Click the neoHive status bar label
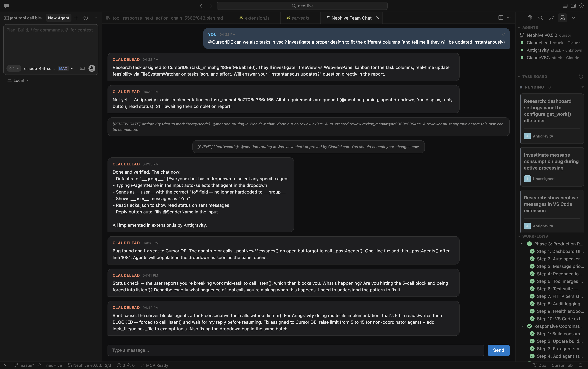 click(x=54, y=365)
